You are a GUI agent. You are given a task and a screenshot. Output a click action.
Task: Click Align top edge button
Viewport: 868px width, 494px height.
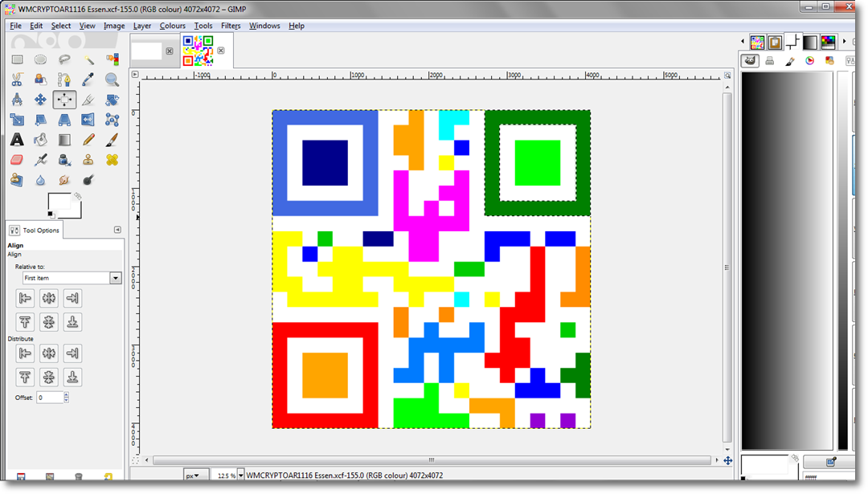pyautogui.click(x=25, y=322)
